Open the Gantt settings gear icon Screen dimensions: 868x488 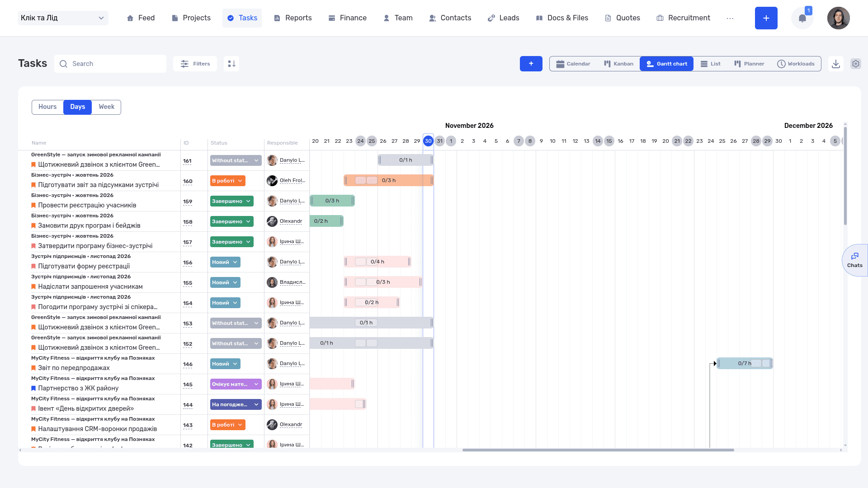pos(855,64)
